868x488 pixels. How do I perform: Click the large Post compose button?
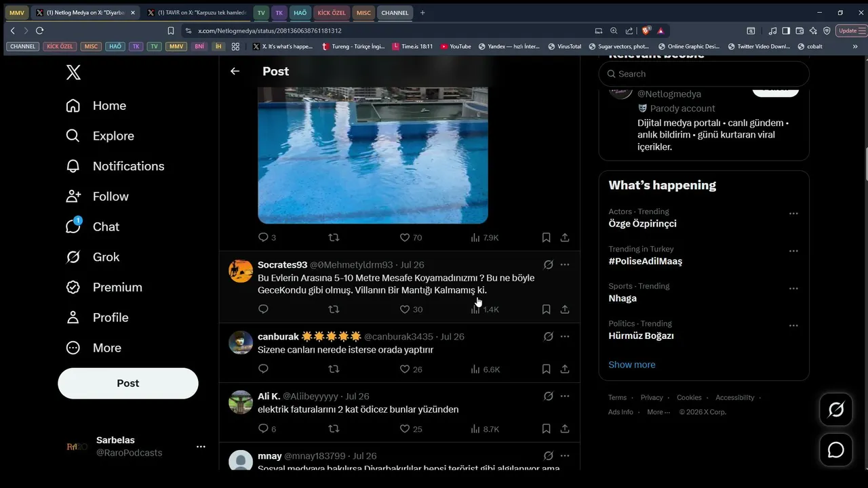128,383
